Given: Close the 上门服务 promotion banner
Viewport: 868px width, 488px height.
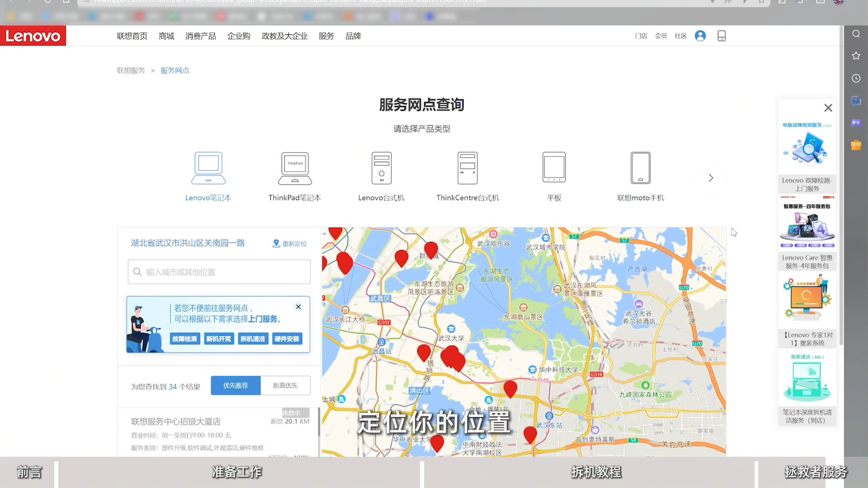Looking at the screenshot, I should [x=298, y=307].
